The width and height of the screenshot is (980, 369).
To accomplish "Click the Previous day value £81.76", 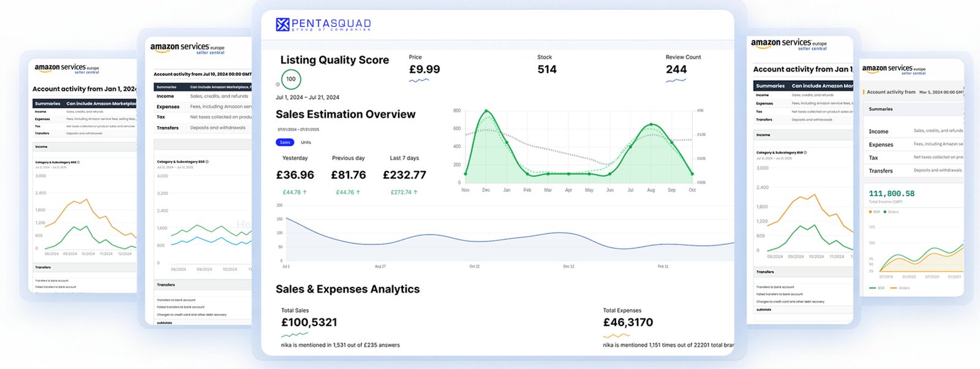I will [x=349, y=175].
